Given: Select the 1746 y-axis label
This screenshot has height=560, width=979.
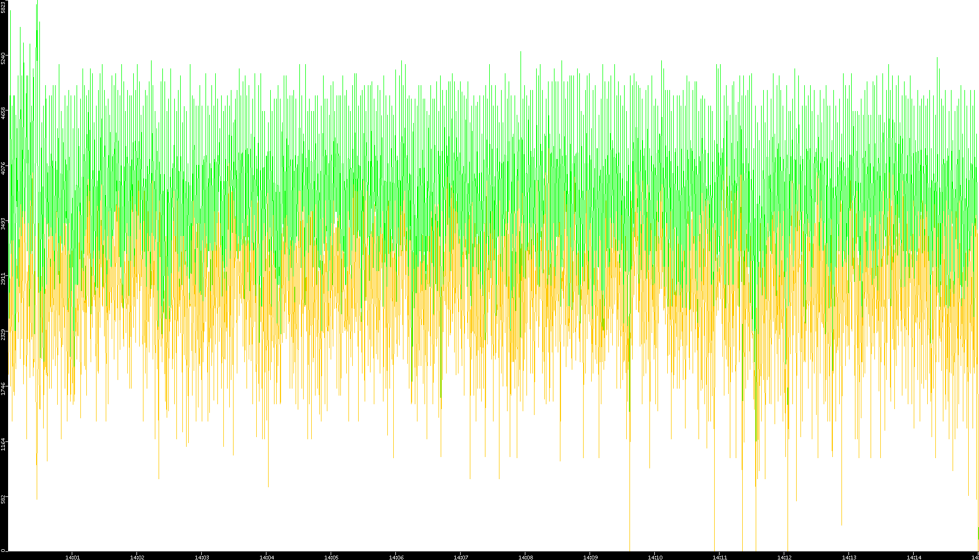Looking at the screenshot, I should tap(4, 389).
